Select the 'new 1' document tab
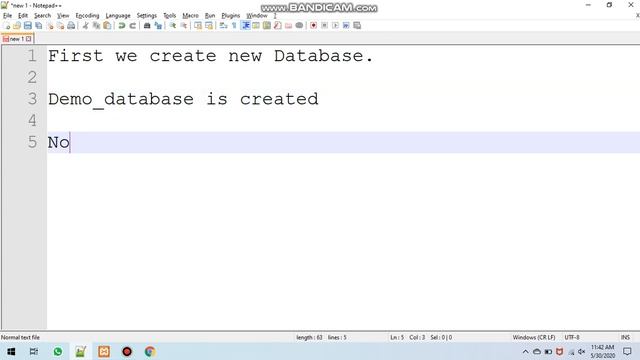The width and height of the screenshot is (640, 360). coord(17,39)
